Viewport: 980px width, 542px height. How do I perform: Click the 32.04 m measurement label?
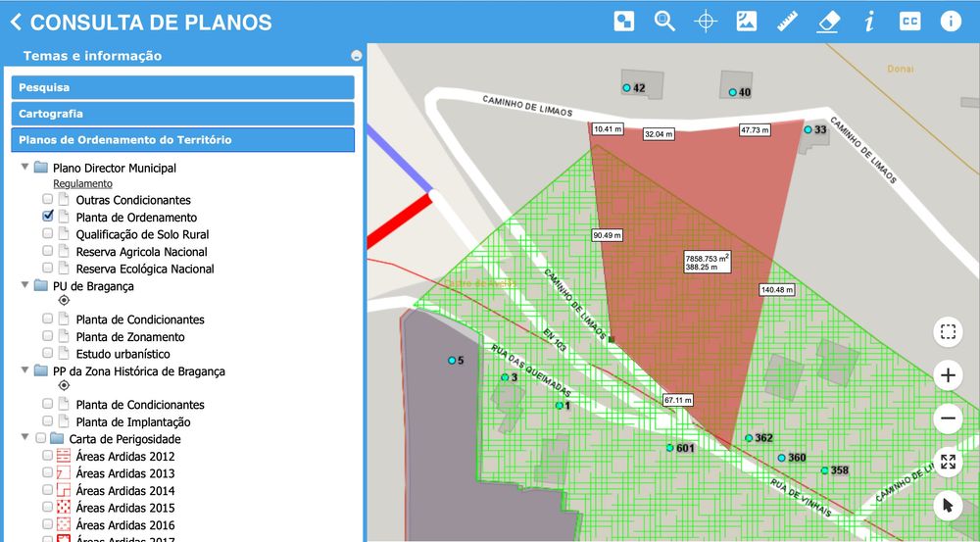[x=659, y=133]
